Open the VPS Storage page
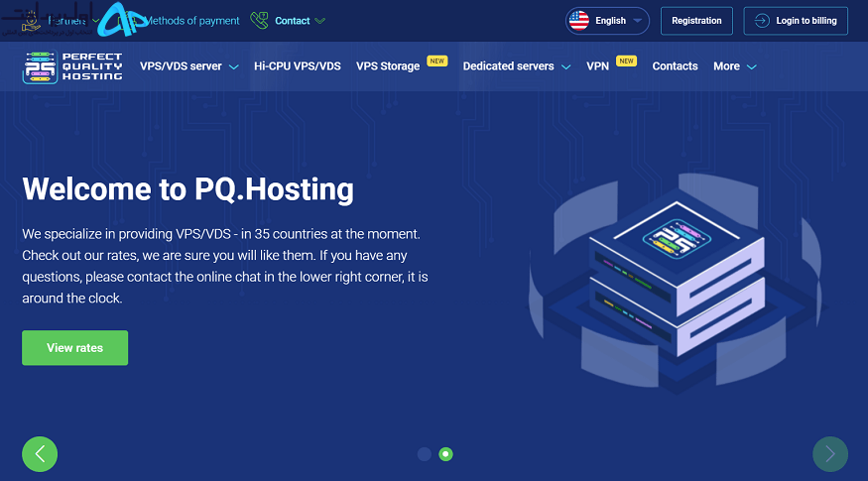 tap(388, 66)
